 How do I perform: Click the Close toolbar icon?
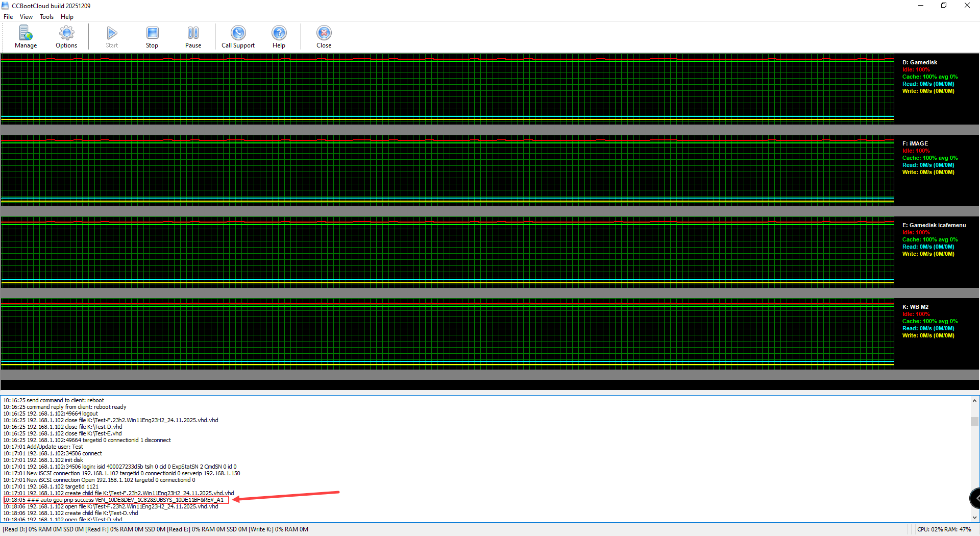324,36
